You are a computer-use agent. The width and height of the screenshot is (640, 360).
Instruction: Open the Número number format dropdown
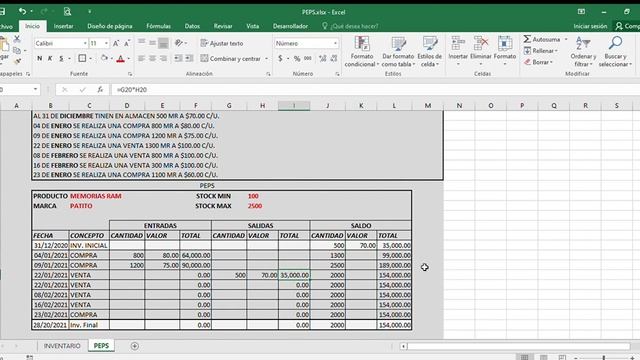click(x=335, y=43)
